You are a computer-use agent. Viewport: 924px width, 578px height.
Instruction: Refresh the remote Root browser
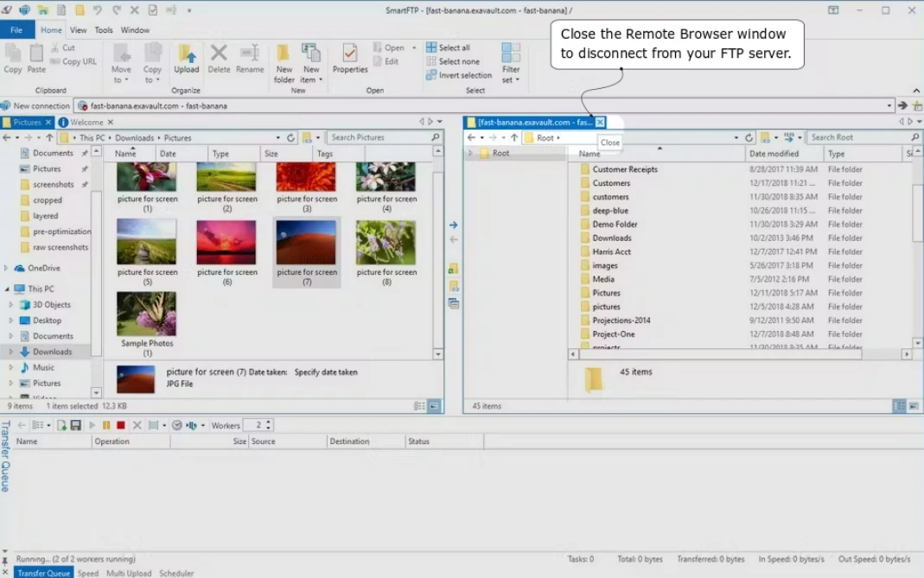click(x=749, y=138)
